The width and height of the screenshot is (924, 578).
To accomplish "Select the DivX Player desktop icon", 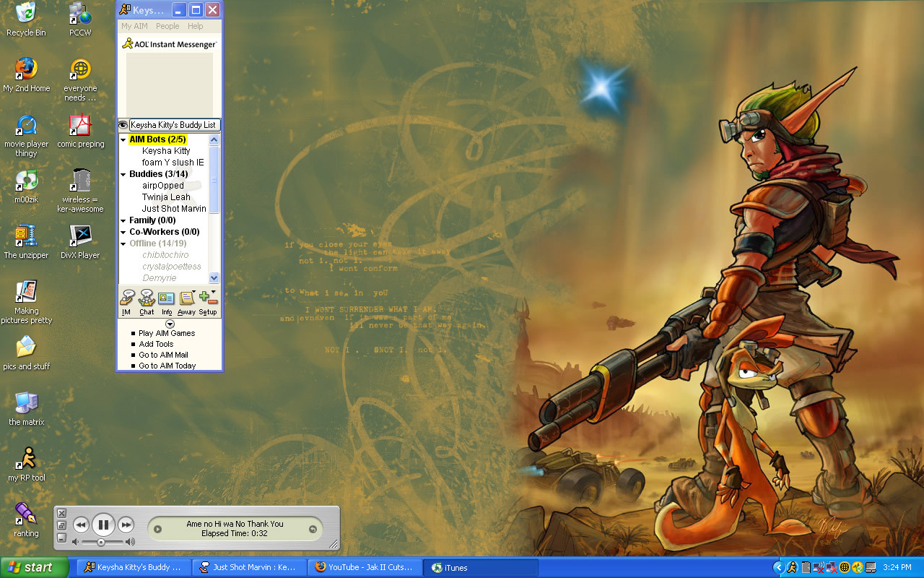I will 80,242.
